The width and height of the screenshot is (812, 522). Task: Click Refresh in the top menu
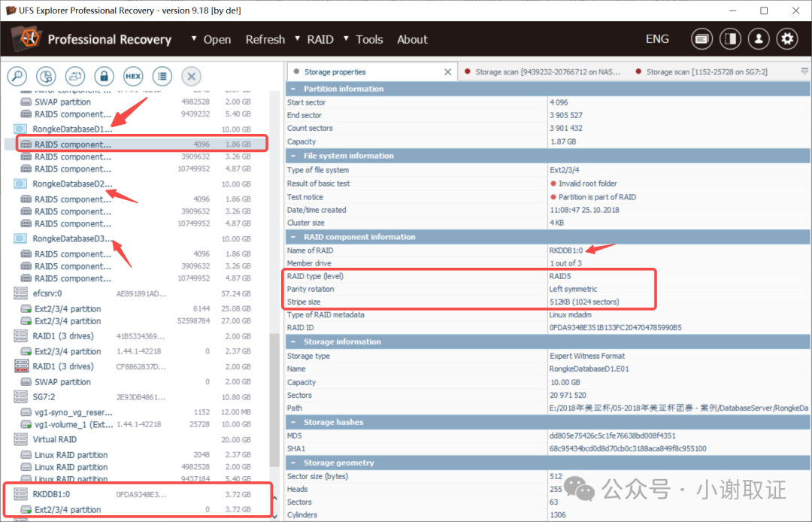tap(265, 39)
